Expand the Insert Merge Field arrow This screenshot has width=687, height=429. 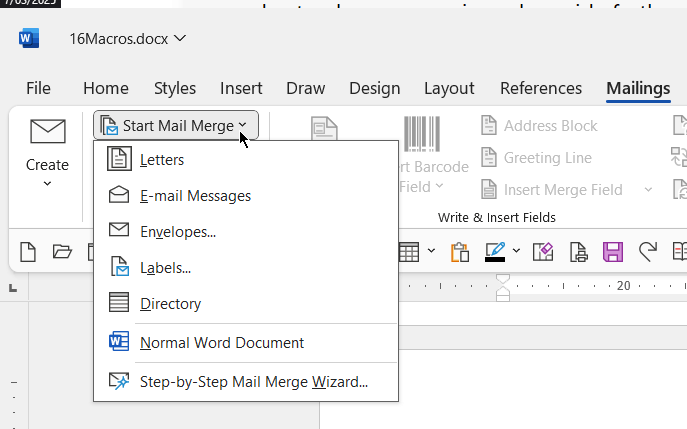click(648, 190)
